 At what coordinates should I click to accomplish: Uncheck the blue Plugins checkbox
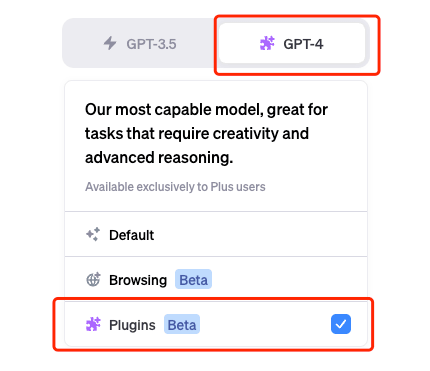click(341, 324)
